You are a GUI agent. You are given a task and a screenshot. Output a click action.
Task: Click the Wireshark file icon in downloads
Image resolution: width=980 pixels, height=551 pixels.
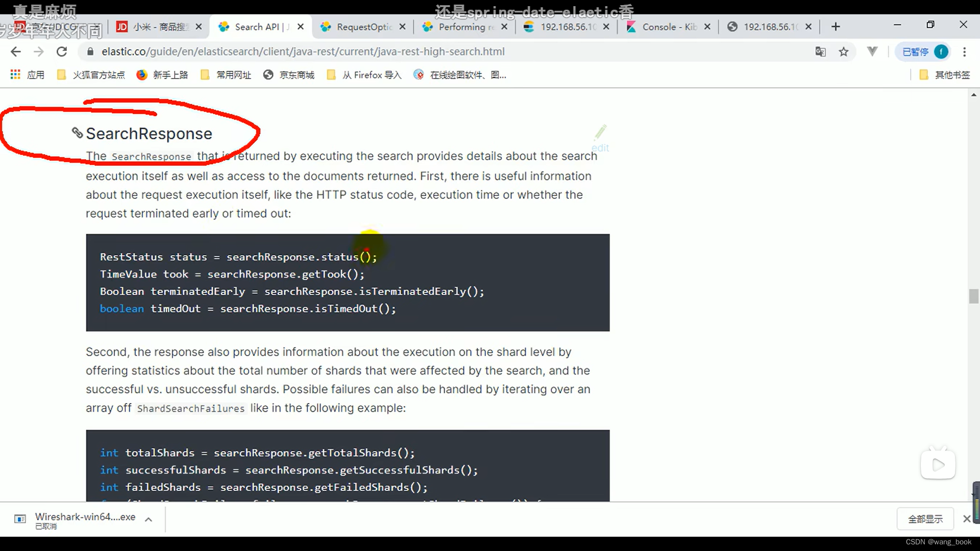point(20,519)
